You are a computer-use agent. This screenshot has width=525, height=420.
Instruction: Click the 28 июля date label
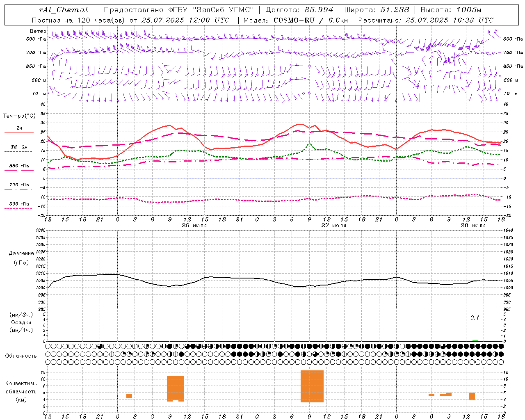pos(473,225)
